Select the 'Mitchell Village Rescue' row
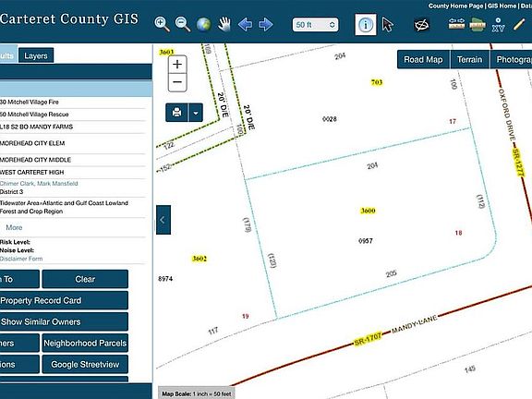 point(72,115)
